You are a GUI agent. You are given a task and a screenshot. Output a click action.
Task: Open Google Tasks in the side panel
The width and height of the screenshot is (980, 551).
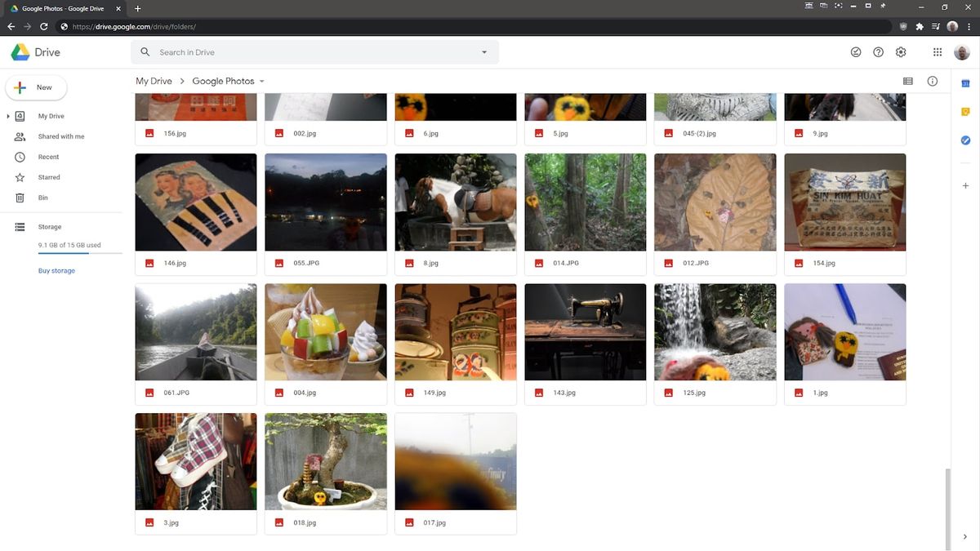tap(965, 140)
